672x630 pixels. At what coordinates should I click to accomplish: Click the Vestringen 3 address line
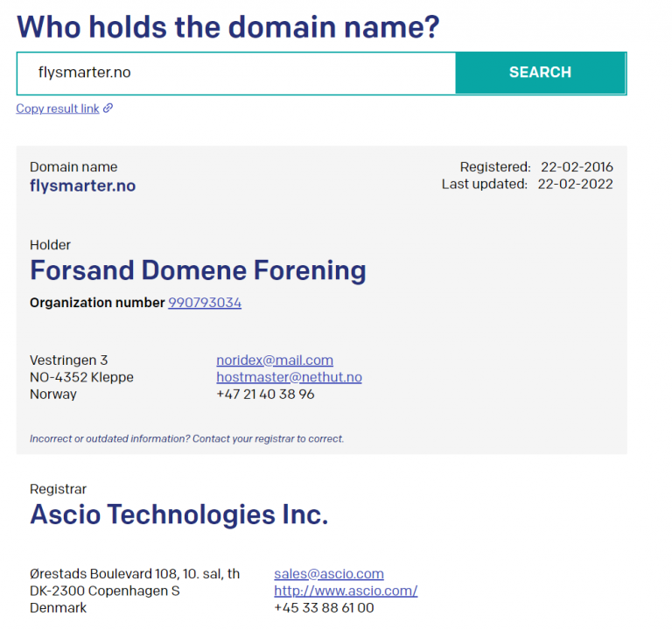click(69, 360)
